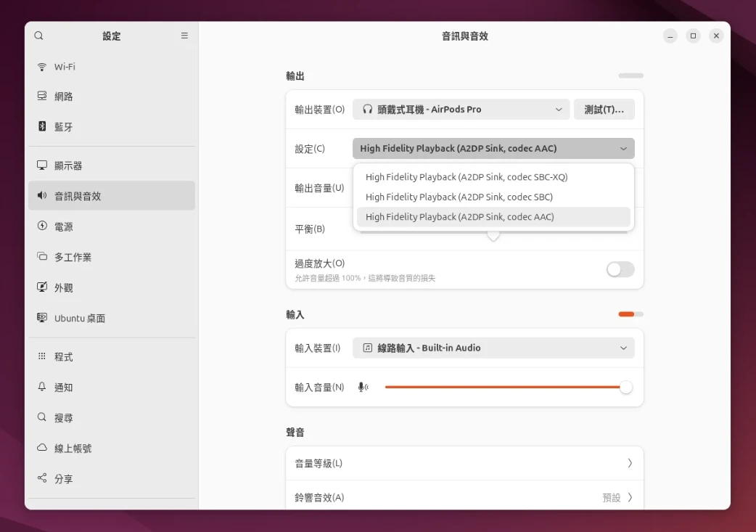Mute the microphone via the input volume icon
Image resolution: width=756 pixels, height=532 pixels.
coord(363,388)
